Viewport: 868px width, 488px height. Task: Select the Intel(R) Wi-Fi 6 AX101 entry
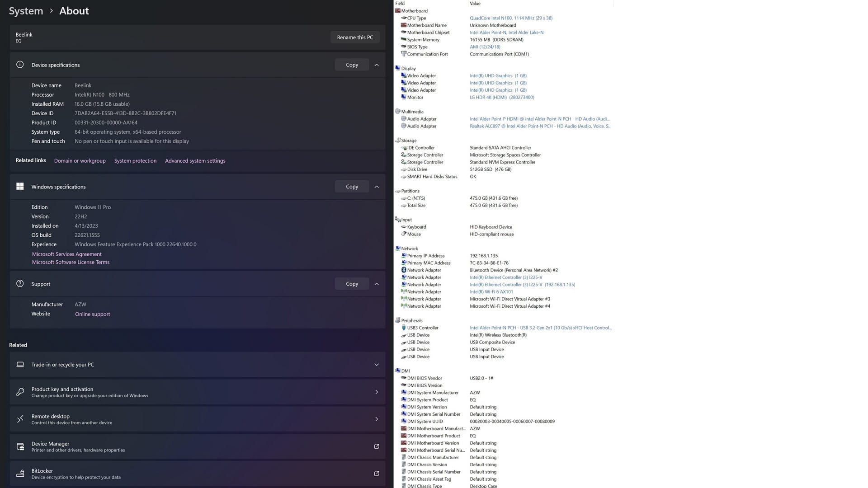click(491, 292)
